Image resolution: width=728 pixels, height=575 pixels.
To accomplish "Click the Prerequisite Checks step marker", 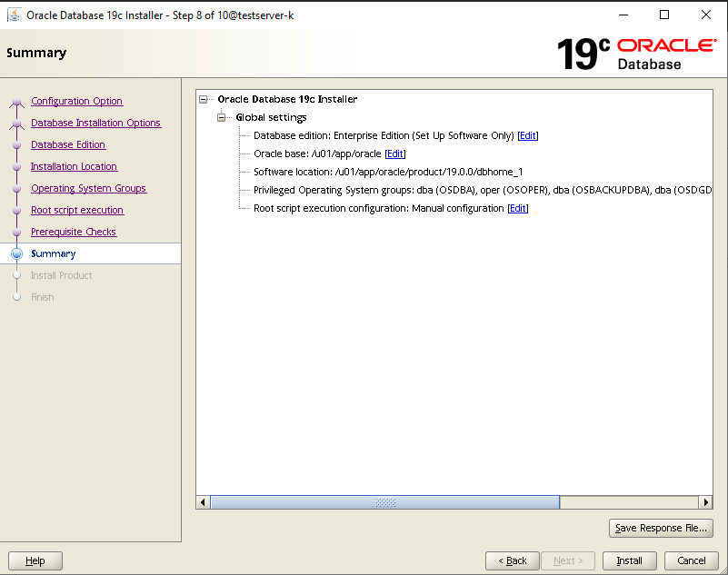I will 16,232.
